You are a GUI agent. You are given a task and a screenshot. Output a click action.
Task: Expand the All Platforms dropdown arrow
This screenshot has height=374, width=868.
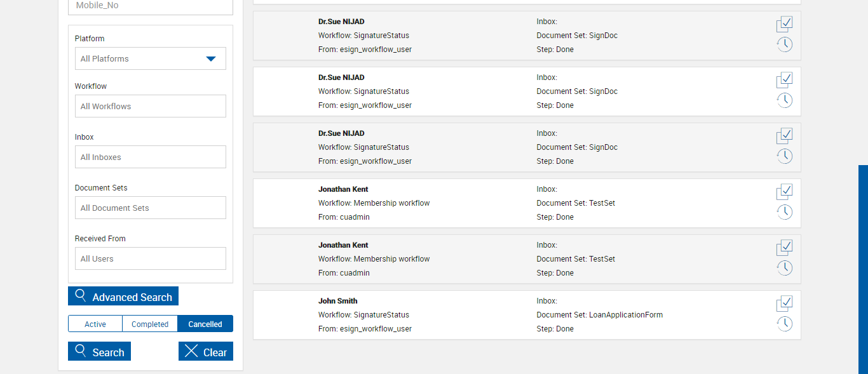tap(211, 59)
